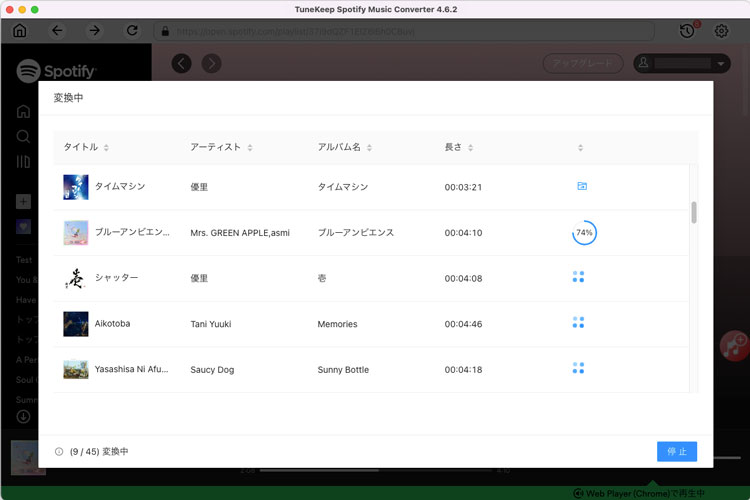The width and height of the screenshot is (750, 500).
Task: Go back with the toolbar back arrow
Action: coord(57,31)
